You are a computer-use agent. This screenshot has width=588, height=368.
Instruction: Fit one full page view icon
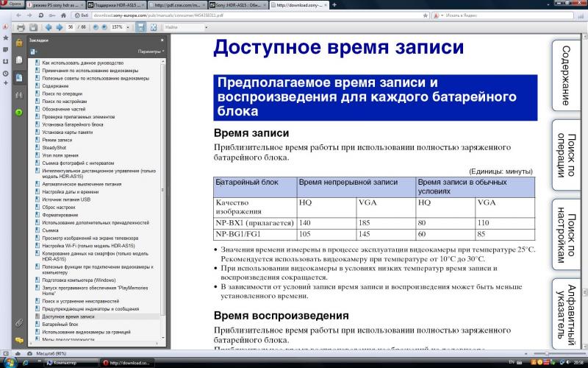(154, 27)
